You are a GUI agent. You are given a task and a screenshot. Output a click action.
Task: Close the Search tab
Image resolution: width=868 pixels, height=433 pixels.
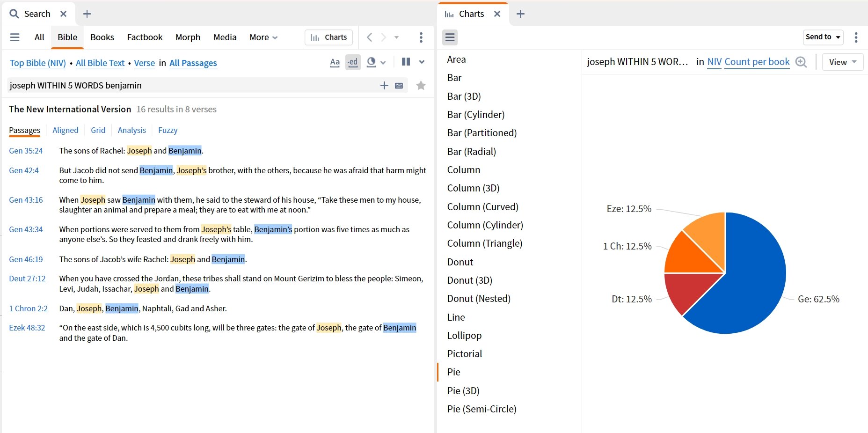pyautogui.click(x=64, y=14)
